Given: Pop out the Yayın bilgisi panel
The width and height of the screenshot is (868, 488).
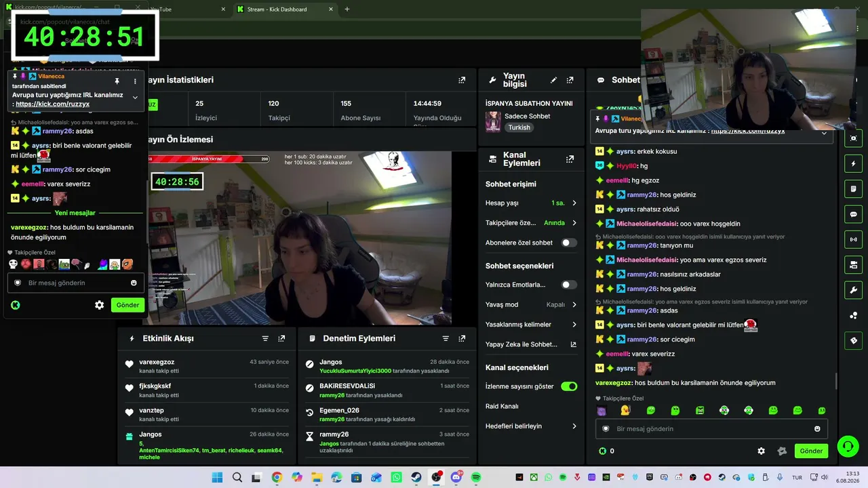Looking at the screenshot, I should pyautogui.click(x=570, y=80).
